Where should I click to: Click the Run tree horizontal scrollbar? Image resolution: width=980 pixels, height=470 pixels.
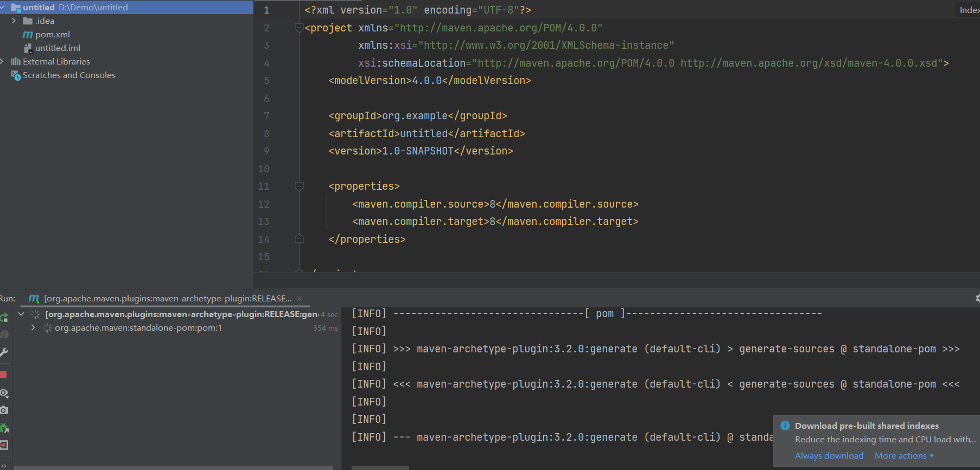point(173,467)
